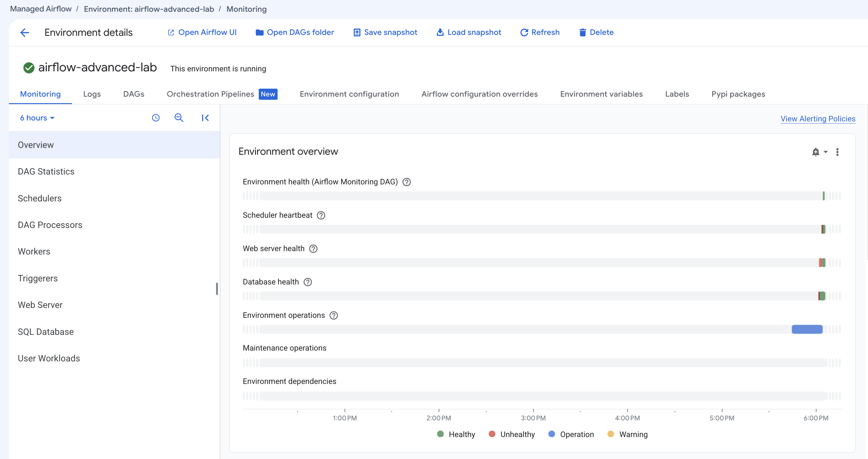The width and height of the screenshot is (868, 459).
Task: Select Workers in sidebar
Action: coord(114,251)
